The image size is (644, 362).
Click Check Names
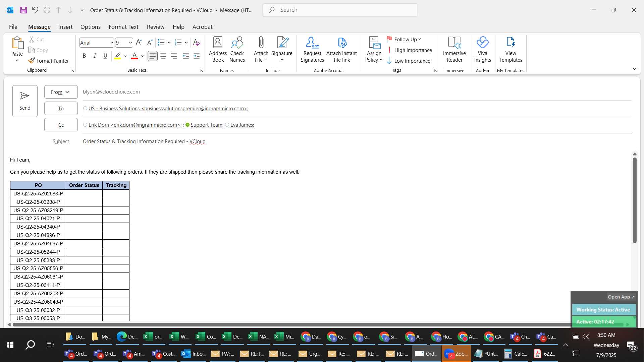[x=237, y=50]
